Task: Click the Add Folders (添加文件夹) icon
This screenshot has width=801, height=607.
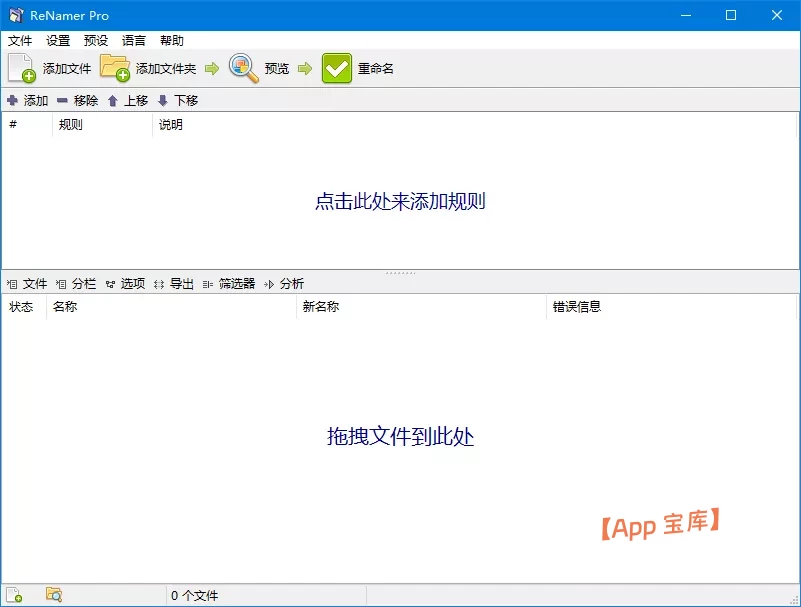Action: [x=115, y=68]
